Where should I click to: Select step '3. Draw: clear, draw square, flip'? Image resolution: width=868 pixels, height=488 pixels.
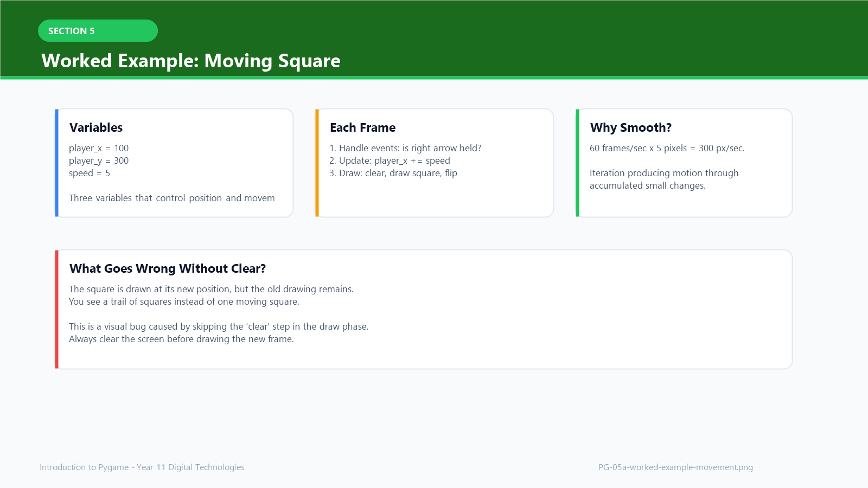393,173
